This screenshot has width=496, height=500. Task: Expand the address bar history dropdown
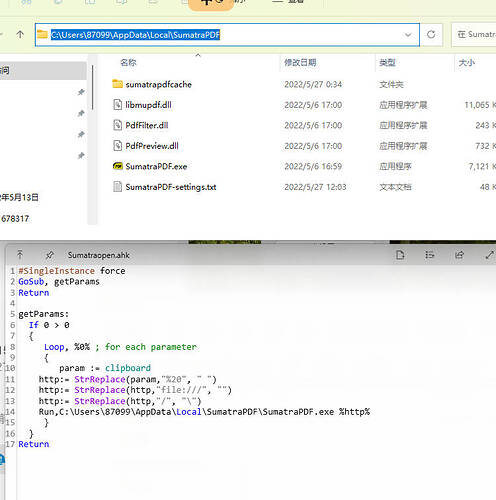(408, 35)
